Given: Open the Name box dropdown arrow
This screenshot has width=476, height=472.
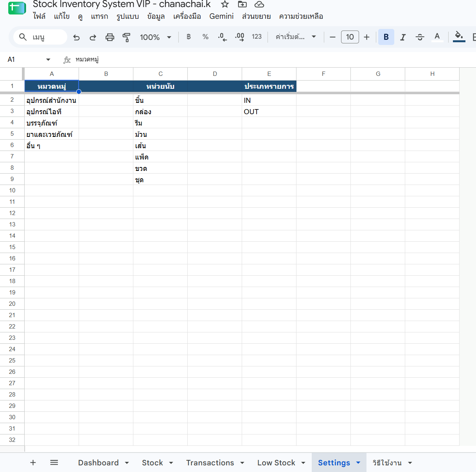Looking at the screenshot, I should 48,59.
